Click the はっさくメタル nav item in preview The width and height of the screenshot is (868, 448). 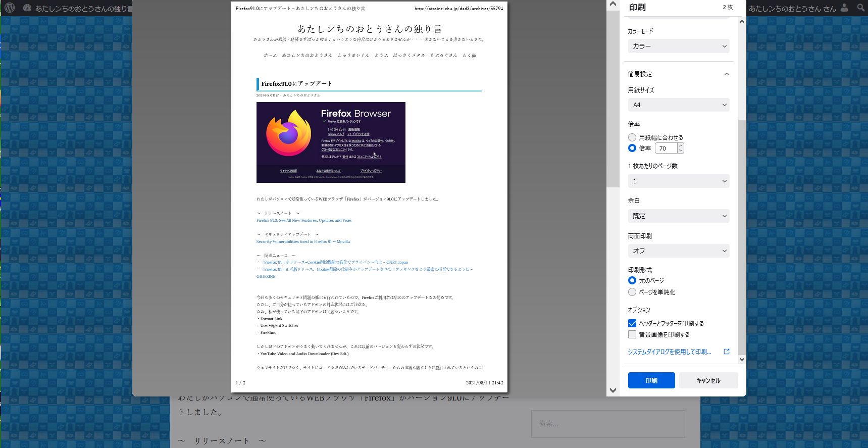pos(409,55)
